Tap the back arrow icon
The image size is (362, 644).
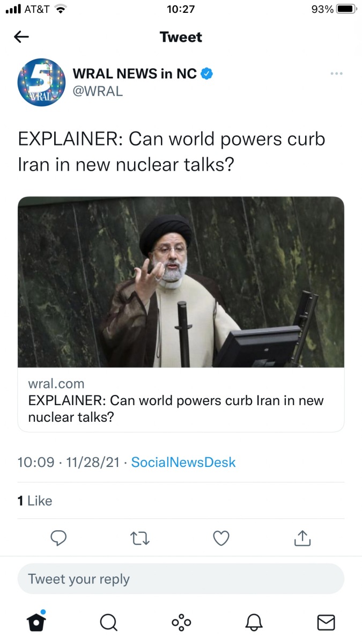(21, 37)
